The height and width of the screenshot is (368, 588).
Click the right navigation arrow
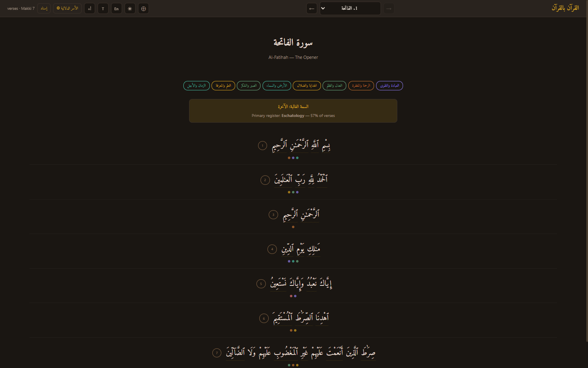(389, 8)
